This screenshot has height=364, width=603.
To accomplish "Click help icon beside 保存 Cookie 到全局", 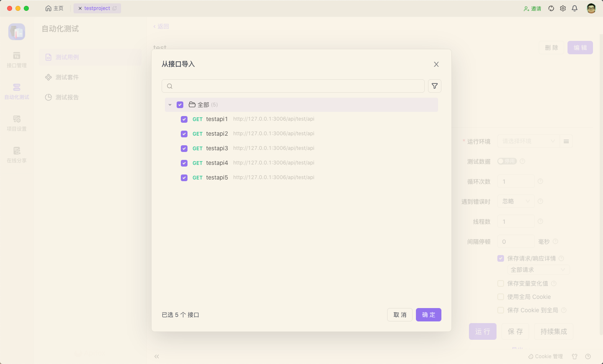I will click(564, 310).
